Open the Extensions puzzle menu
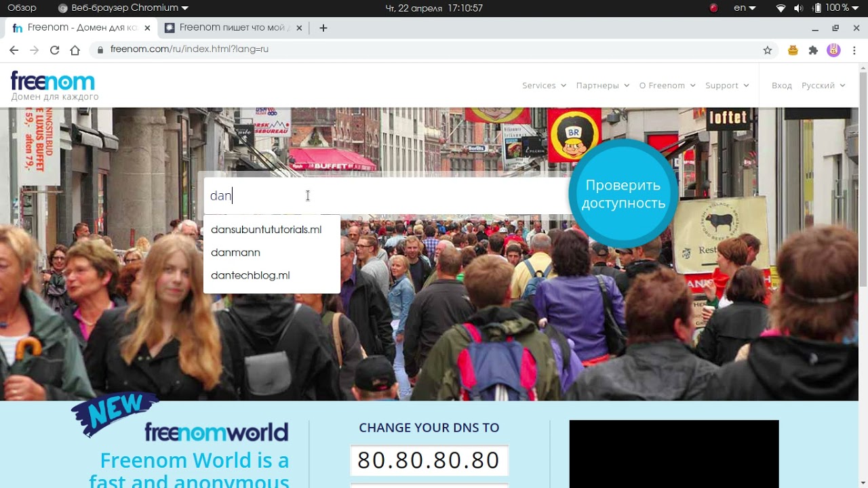Image resolution: width=868 pixels, height=488 pixels. click(x=813, y=49)
